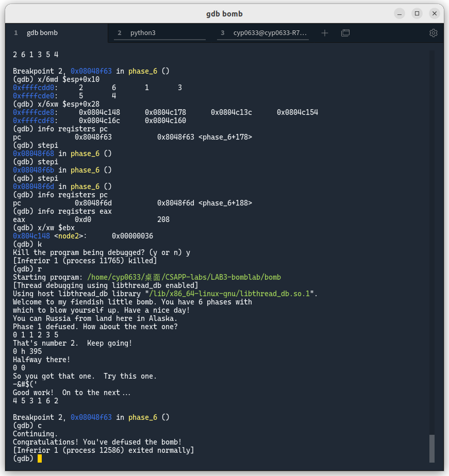Click the symbol "<phase_6+188>"
449x476 pixels.
pyautogui.click(x=225, y=203)
